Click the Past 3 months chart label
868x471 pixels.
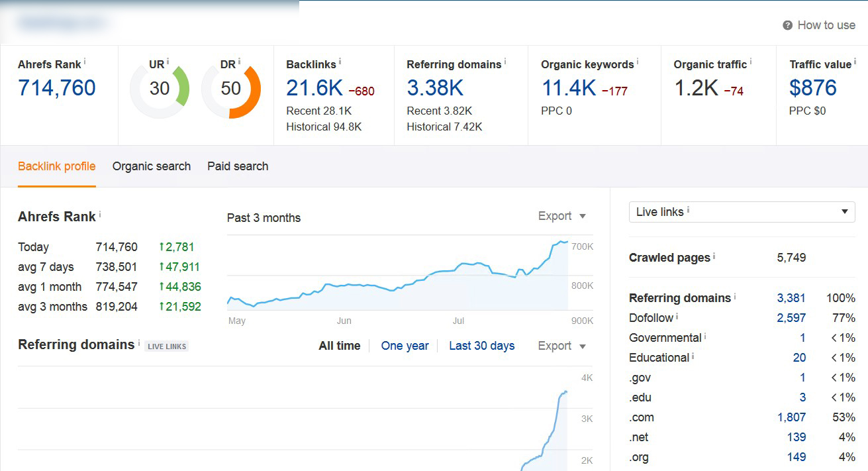pyautogui.click(x=264, y=218)
